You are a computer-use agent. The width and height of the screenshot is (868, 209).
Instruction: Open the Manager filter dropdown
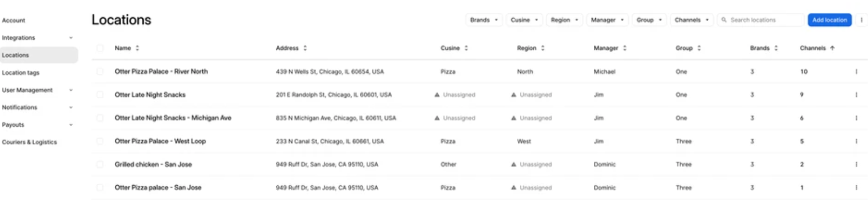(607, 20)
